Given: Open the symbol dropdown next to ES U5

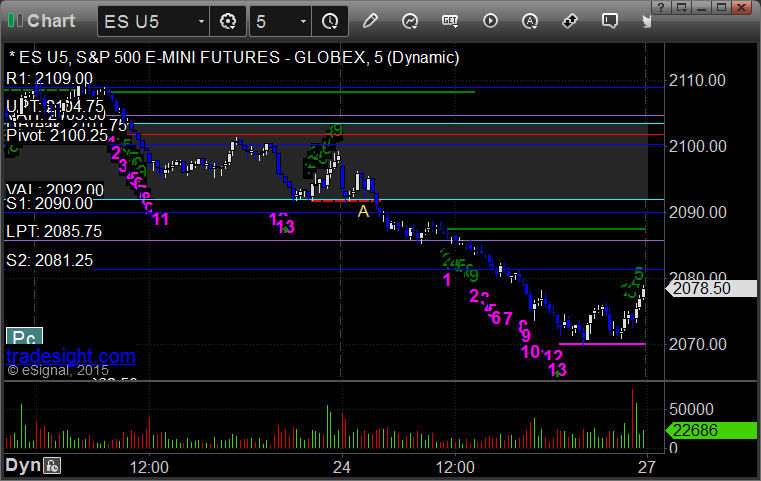Looking at the screenshot, I should 201,22.
